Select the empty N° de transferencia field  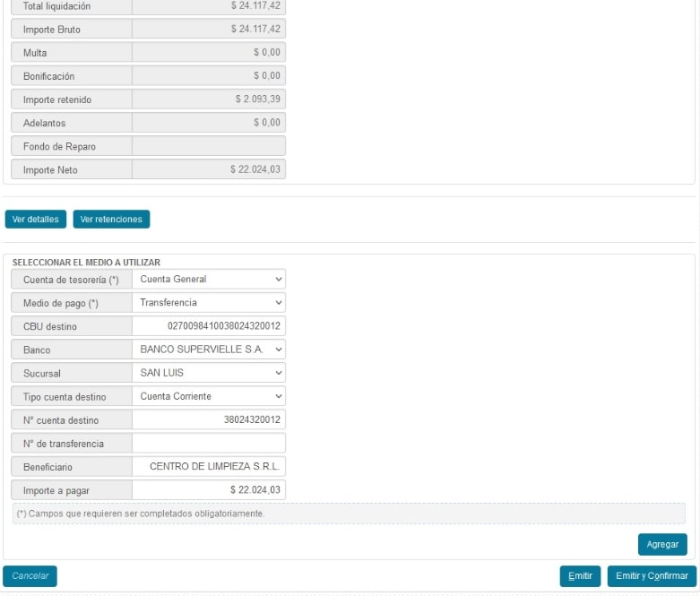[208, 443]
